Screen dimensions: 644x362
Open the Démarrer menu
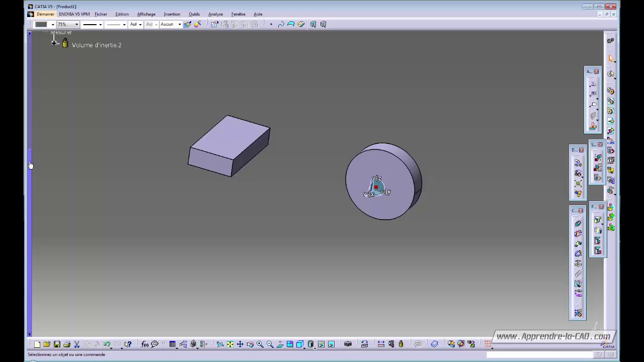[45, 14]
